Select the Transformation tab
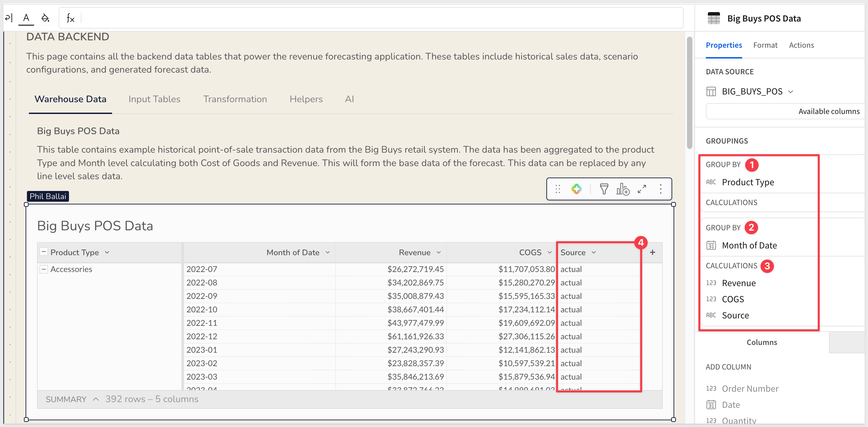Viewport: 868px width, 427px height. click(x=235, y=99)
